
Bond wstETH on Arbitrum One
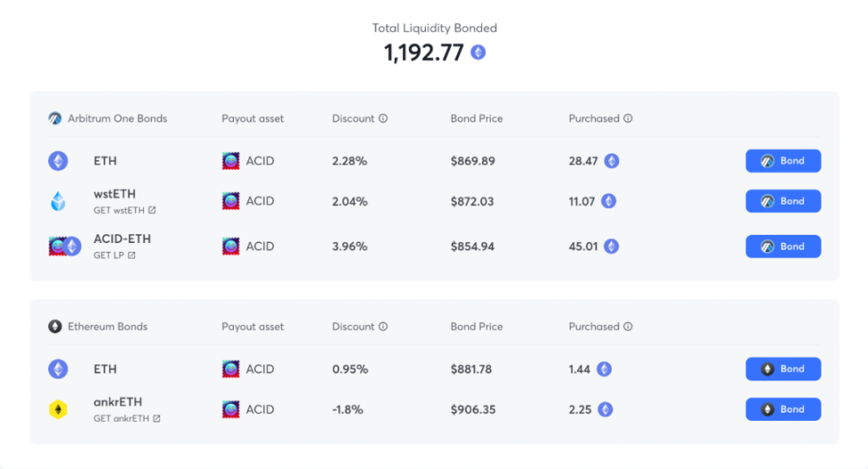(783, 201)
